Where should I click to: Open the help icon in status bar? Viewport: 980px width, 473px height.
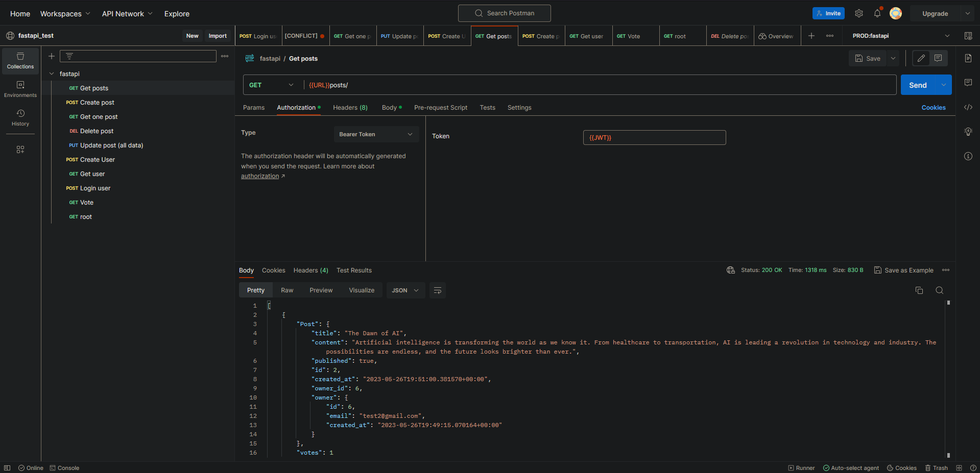click(x=973, y=468)
